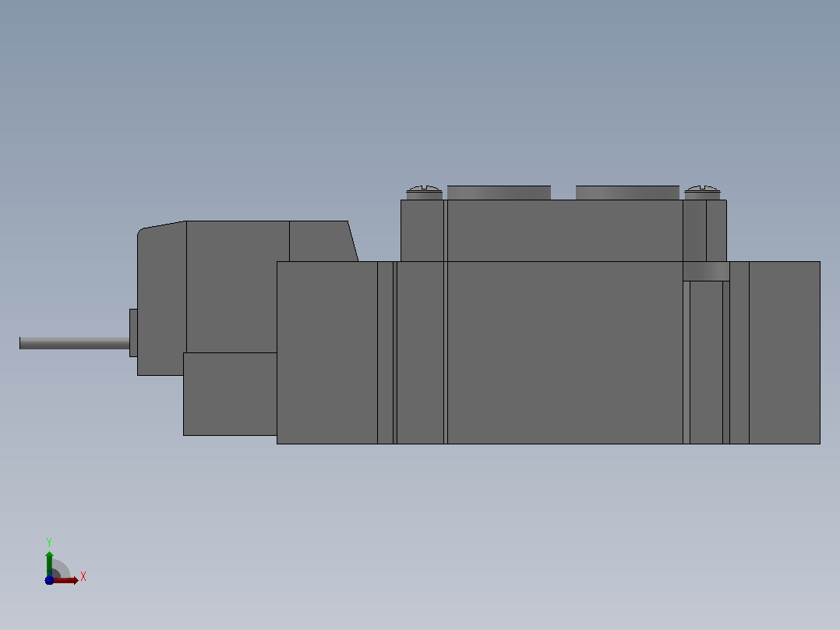Select the right pan-head screw on top
Image resolution: width=840 pixels, height=630 pixels.
pyautogui.click(x=702, y=193)
